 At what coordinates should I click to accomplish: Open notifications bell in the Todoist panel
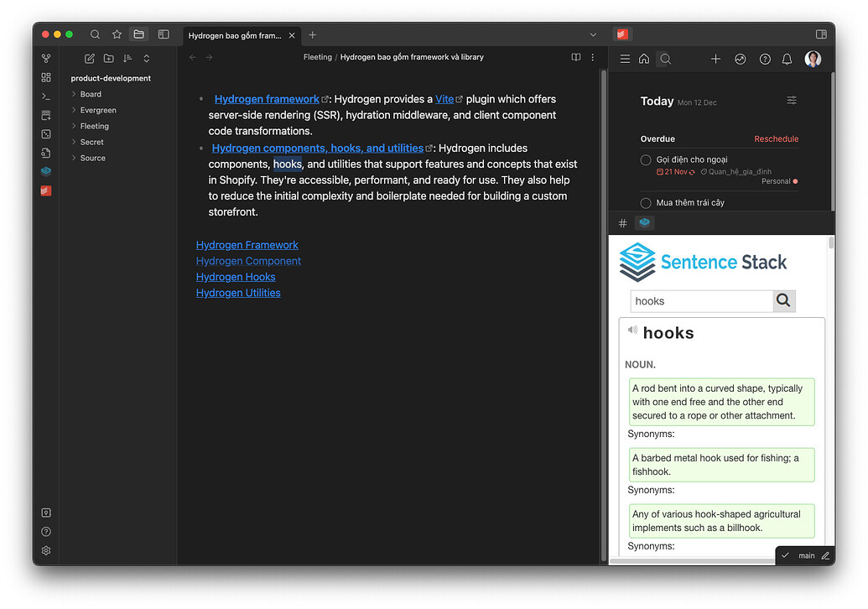point(786,59)
